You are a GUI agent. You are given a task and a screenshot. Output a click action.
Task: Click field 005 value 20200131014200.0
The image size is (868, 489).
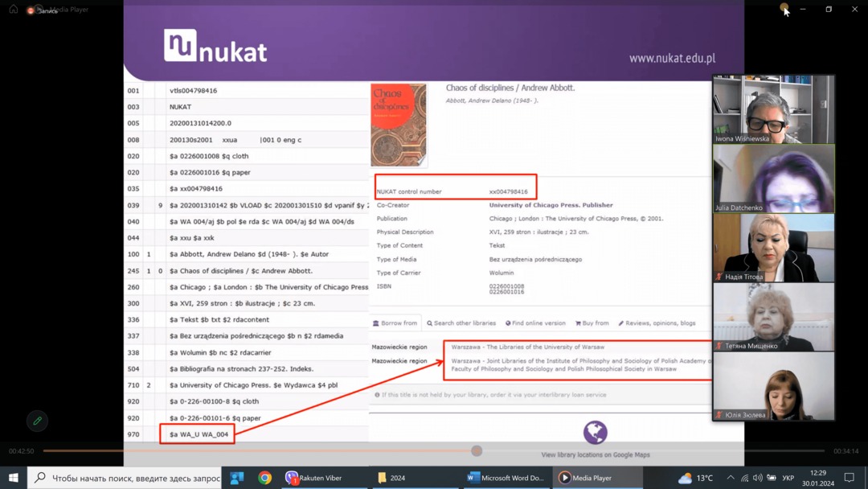click(x=200, y=123)
